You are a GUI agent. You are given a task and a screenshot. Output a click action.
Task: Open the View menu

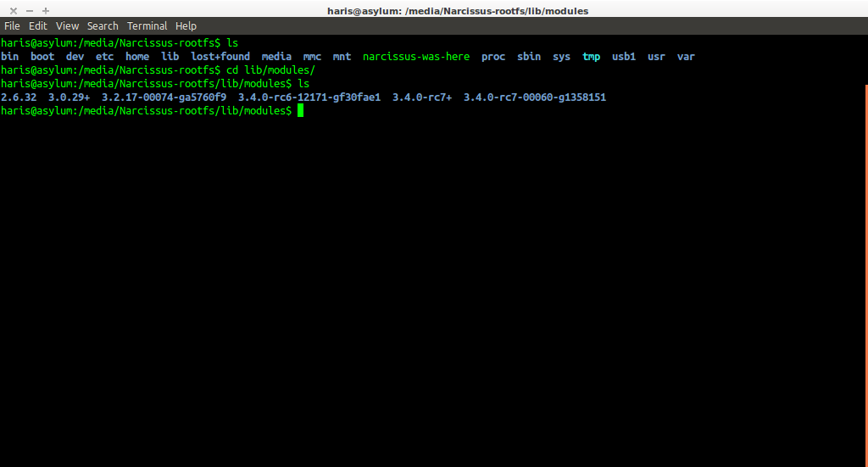(x=67, y=26)
